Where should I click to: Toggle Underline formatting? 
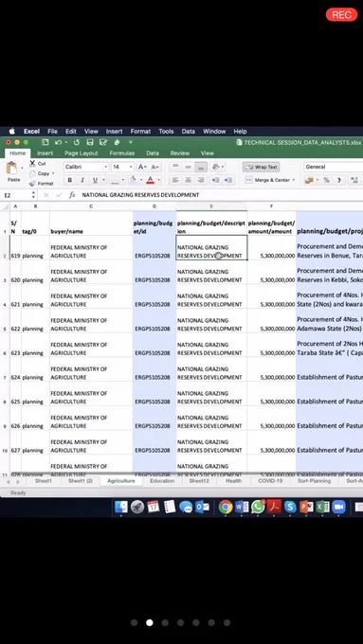(95, 180)
